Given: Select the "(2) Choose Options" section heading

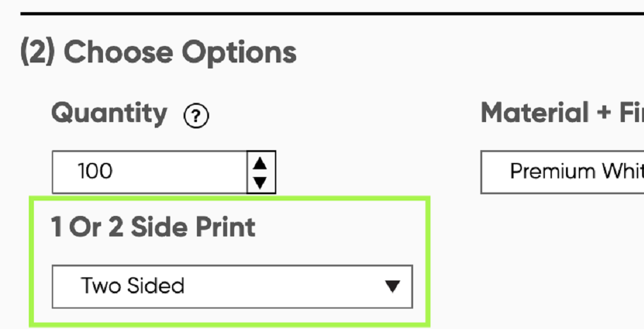Looking at the screenshot, I should [x=159, y=52].
